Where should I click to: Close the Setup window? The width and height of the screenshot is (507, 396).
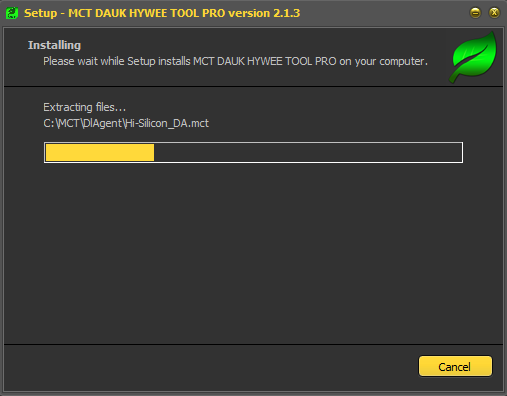494,13
